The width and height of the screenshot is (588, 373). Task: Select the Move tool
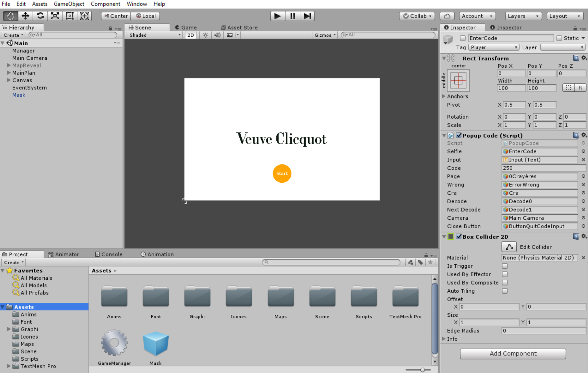25,16
